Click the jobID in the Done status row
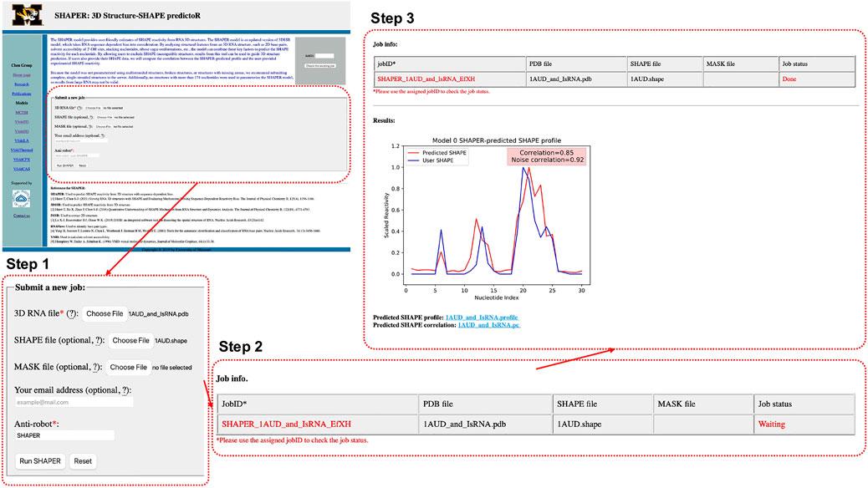 pyautogui.click(x=426, y=79)
